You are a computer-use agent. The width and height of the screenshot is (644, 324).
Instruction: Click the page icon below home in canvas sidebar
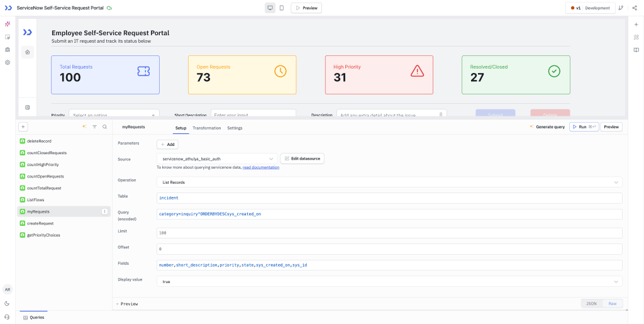click(x=28, y=107)
